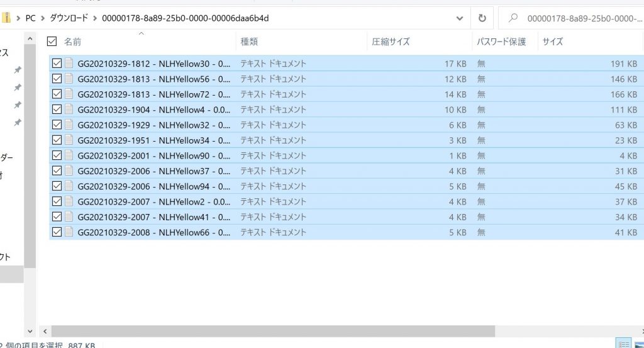Sort by サイズ column header
644x348 pixels.
(552, 42)
